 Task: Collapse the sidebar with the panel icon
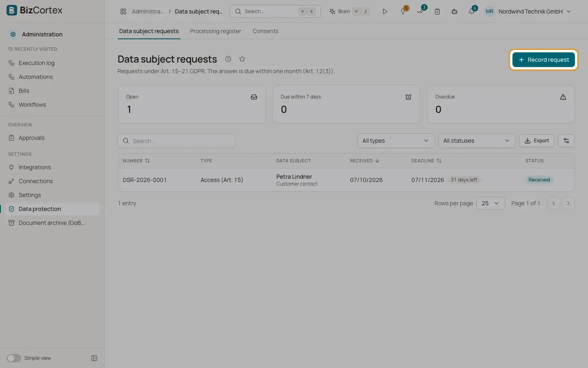pos(94,358)
